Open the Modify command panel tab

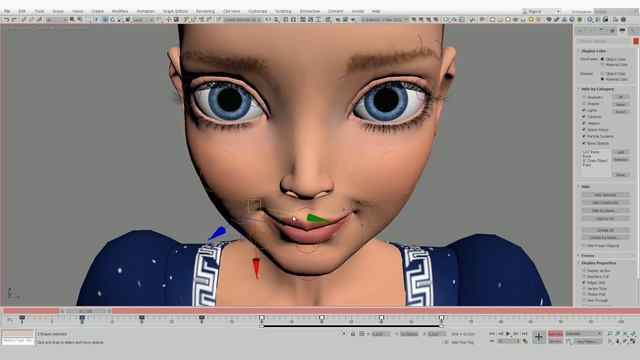[x=591, y=31]
